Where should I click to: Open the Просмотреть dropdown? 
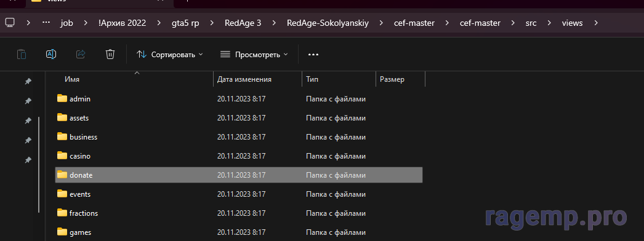(254, 54)
